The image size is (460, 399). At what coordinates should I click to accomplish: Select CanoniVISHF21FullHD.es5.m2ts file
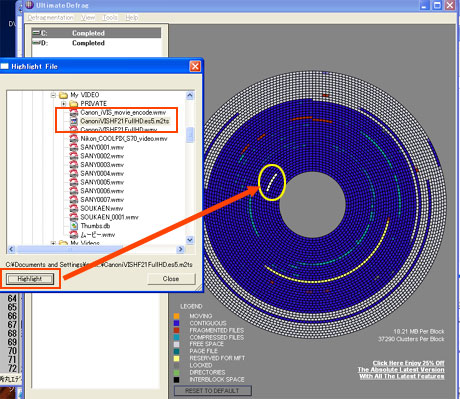(125, 121)
